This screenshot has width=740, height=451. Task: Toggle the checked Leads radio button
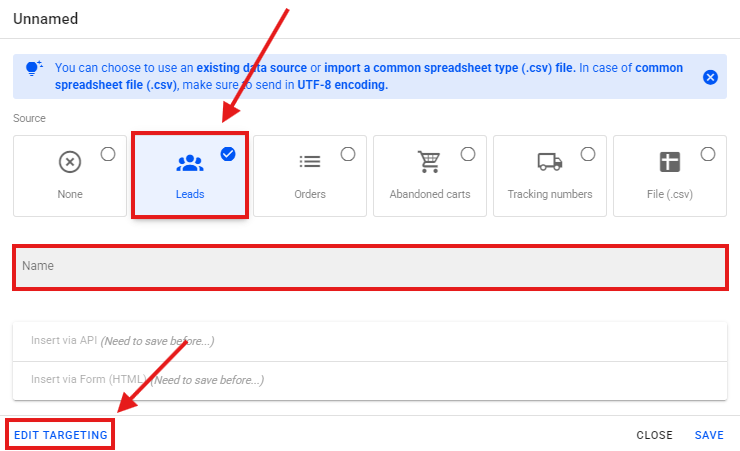pyautogui.click(x=228, y=154)
